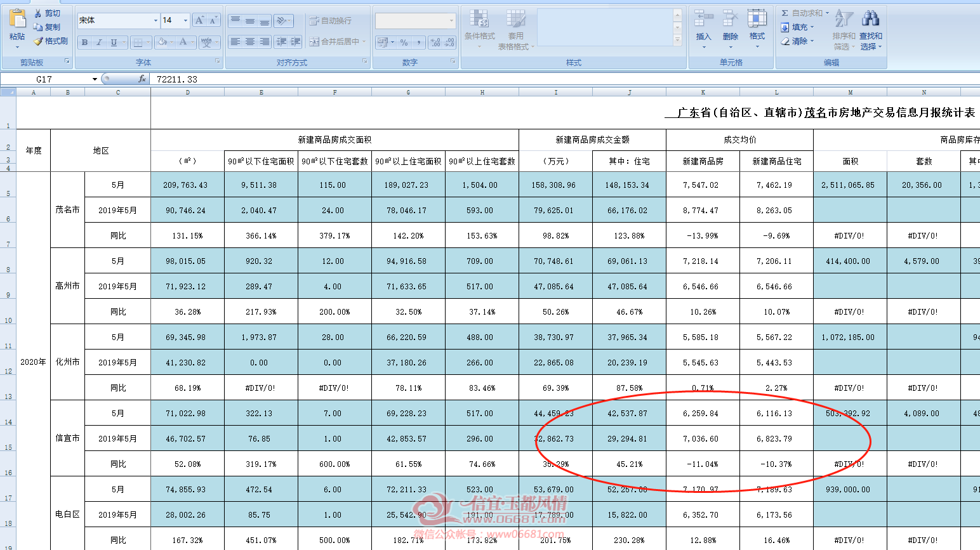Image resolution: width=980 pixels, height=550 pixels.
Task: Cut selection with the scissors icon
Action: 38,13
